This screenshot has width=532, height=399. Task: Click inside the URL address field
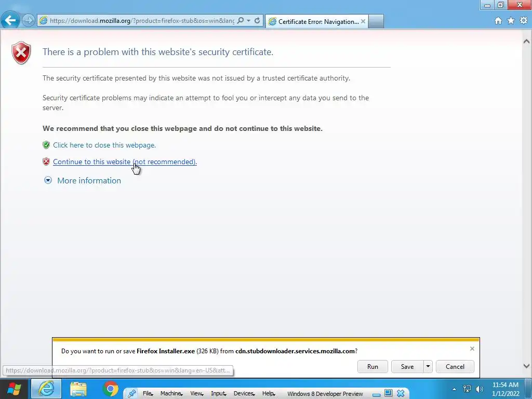click(x=142, y=21)
